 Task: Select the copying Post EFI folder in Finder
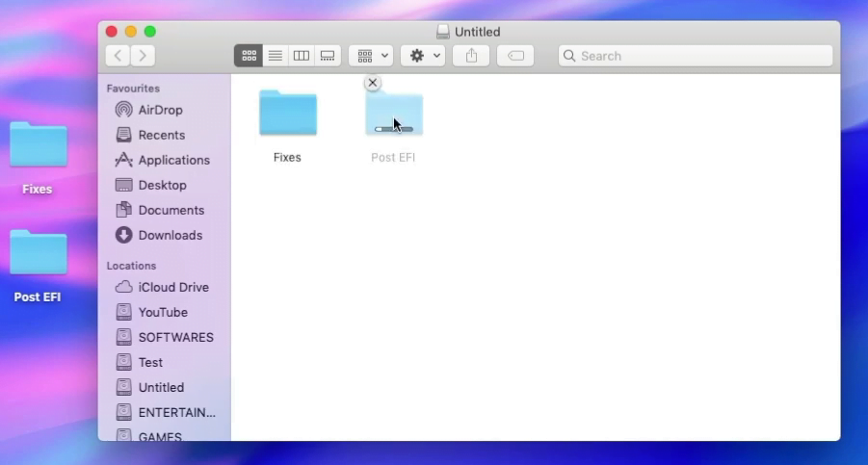tap(394, 113)
